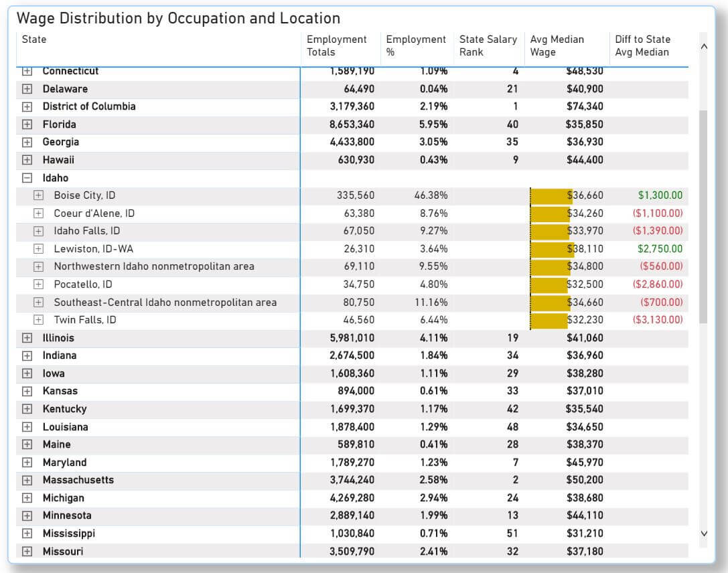Click Kentucky employment total 1,699,370
Screen dimensions: 728x573
[352, 409]
